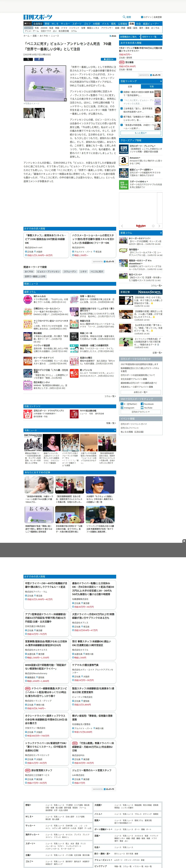The height and width of the screenshot is (868, 186).
Task: Select the 競馬 navigation tab
Action: (113, 24)
